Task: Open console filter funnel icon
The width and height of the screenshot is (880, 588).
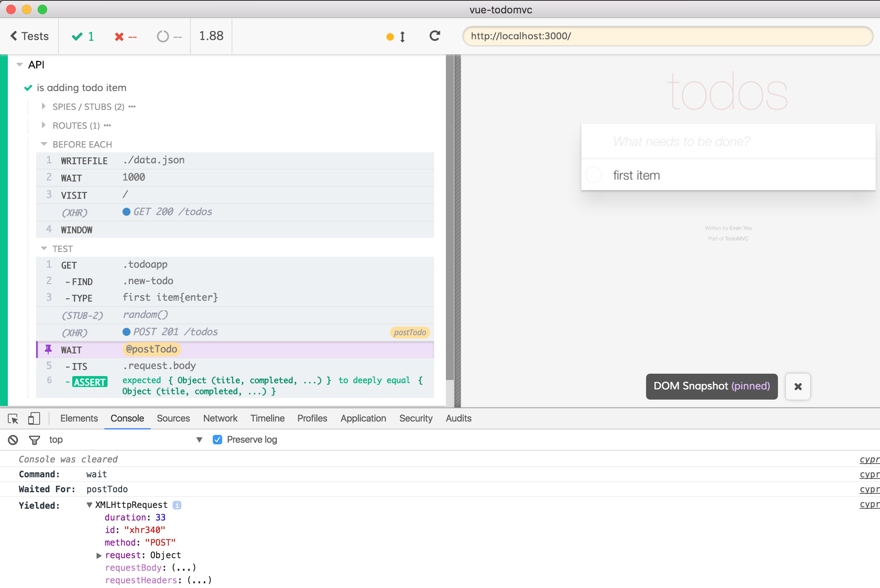Action: (x=35, y=440)
